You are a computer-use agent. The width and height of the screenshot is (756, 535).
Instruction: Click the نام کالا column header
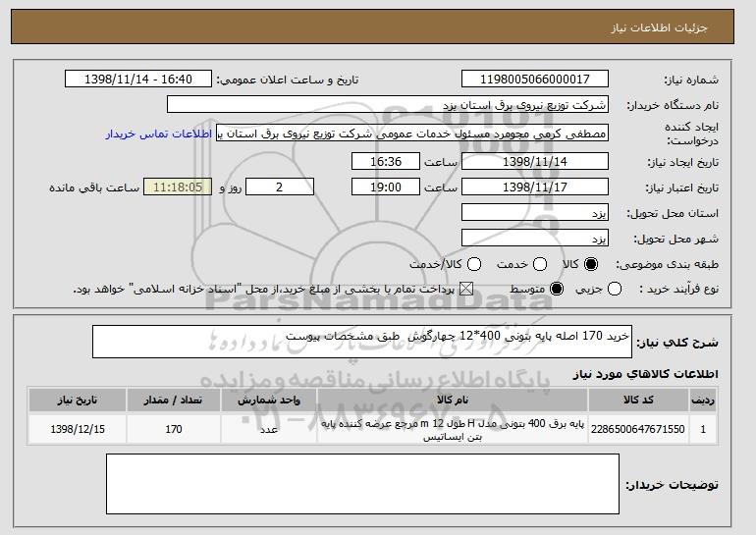[x=453, y=401]
